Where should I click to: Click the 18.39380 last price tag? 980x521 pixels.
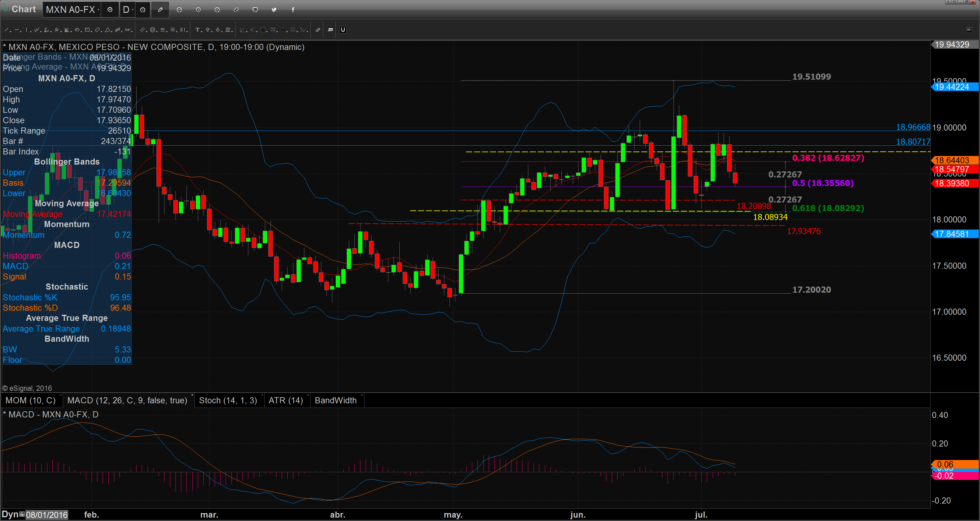(x=955, y=183)
